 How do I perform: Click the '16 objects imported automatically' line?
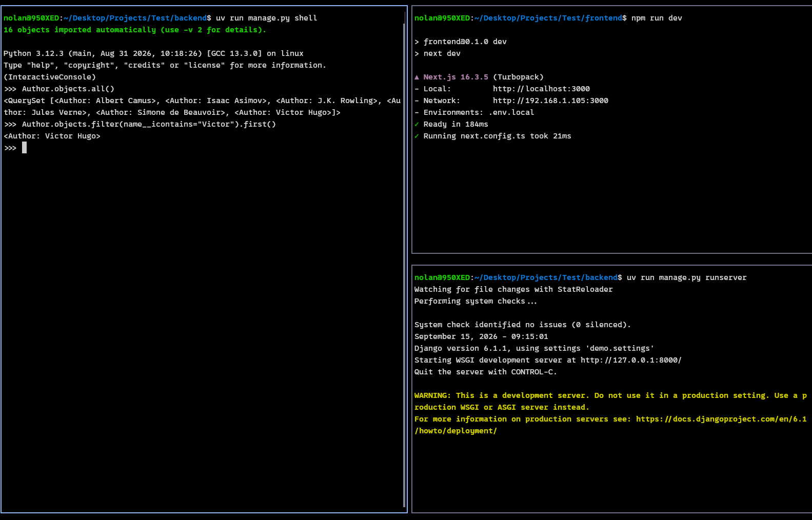(x=135, y=30)
